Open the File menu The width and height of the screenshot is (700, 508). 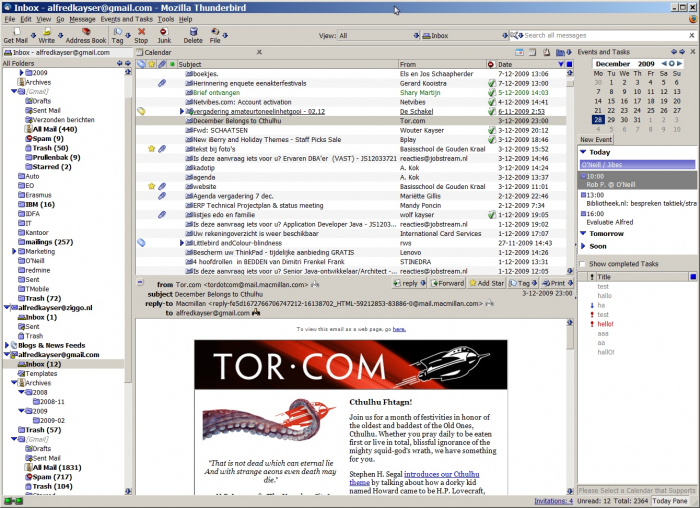coord(10,19)
